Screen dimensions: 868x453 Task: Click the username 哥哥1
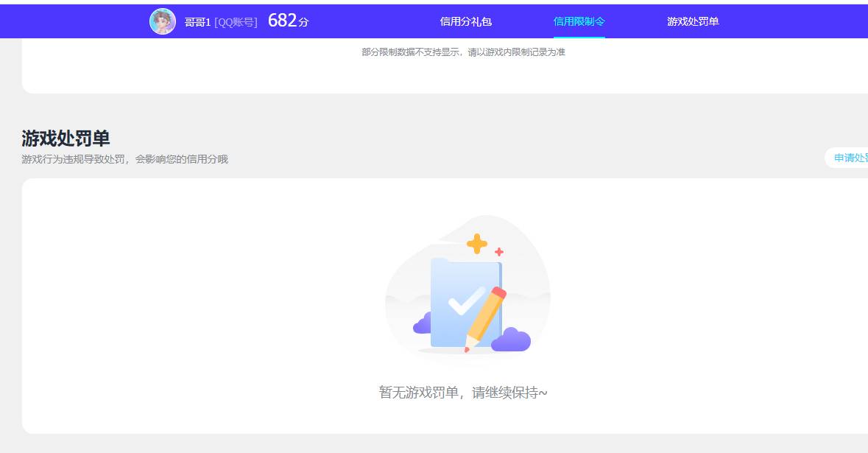197,21
